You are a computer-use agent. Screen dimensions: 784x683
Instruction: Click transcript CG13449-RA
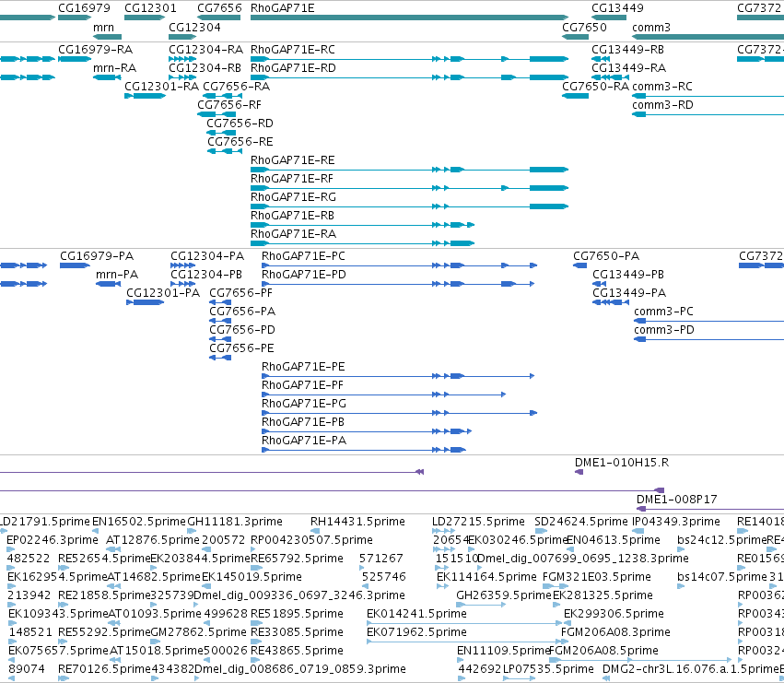tap(628, 68)
